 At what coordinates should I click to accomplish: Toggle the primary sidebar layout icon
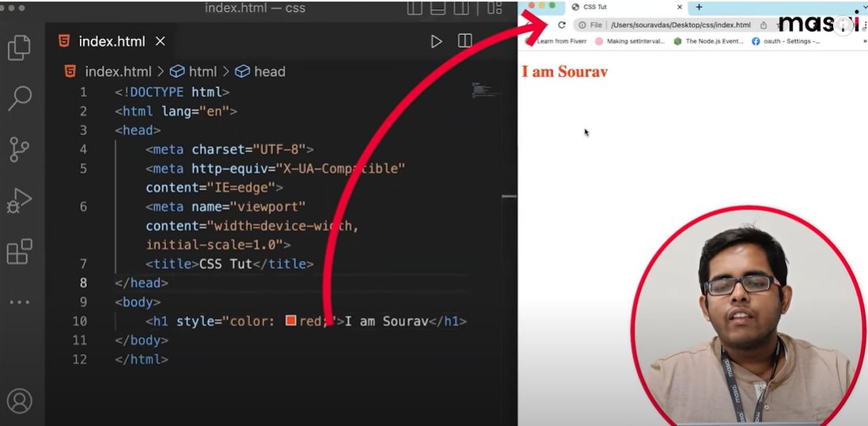coord(414,8)
